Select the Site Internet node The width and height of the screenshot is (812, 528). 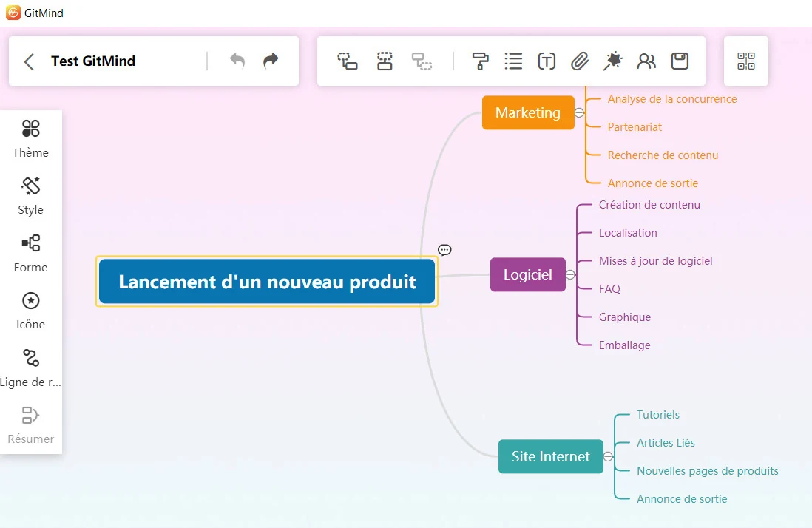click(551, 456)
